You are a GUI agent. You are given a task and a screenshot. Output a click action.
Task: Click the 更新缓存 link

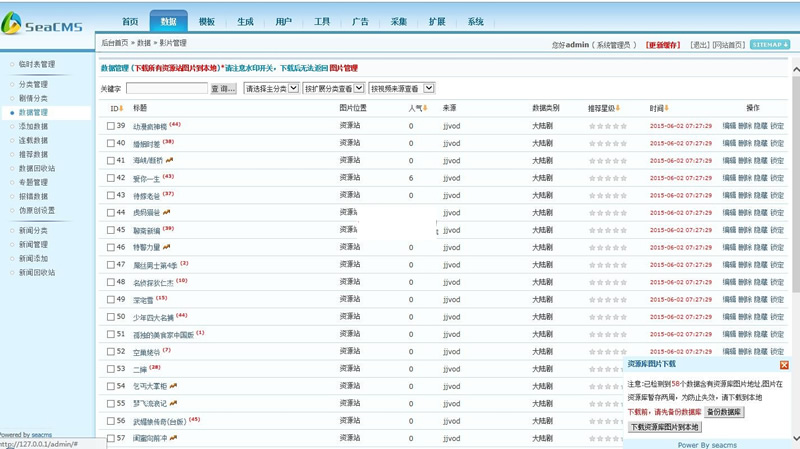pos(663,45)
